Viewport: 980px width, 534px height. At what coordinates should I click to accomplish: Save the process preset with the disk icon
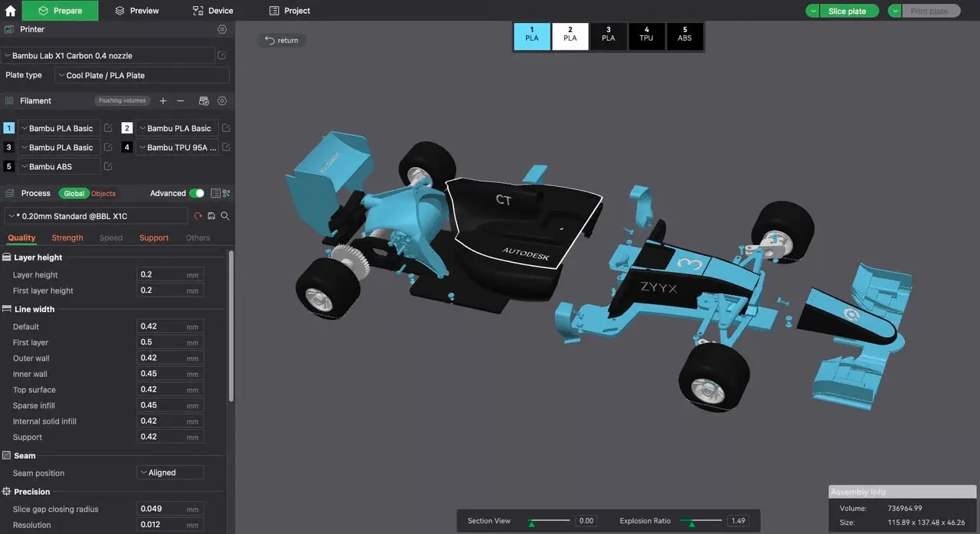[x=211, y=216]
